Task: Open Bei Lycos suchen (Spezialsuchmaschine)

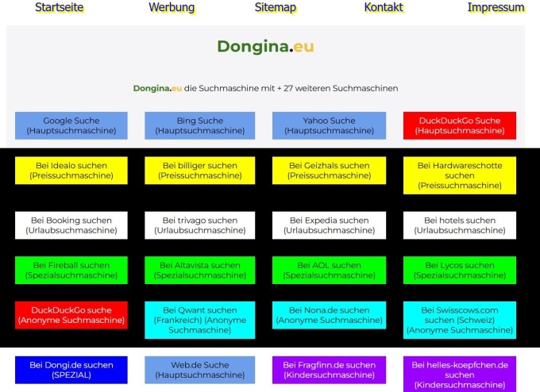Action: [x=460, y=270]
